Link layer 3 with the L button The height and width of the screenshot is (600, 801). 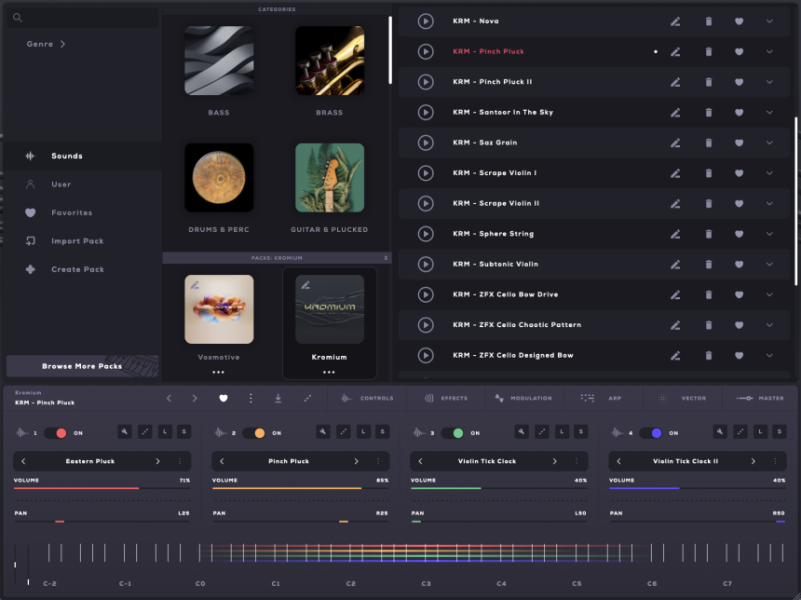[561, 432]
